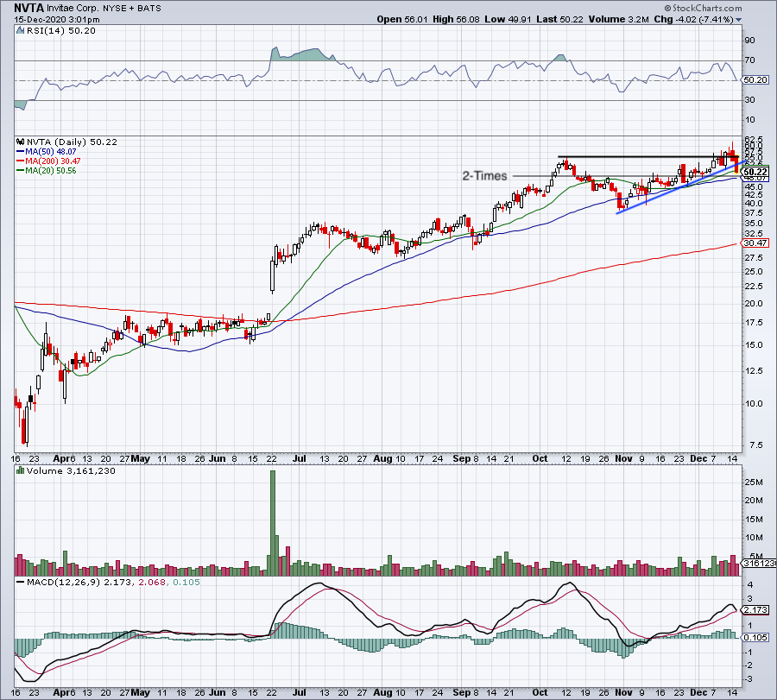Click the 10.0 level on price axis

pyautogui.click(x=754, y=404)
